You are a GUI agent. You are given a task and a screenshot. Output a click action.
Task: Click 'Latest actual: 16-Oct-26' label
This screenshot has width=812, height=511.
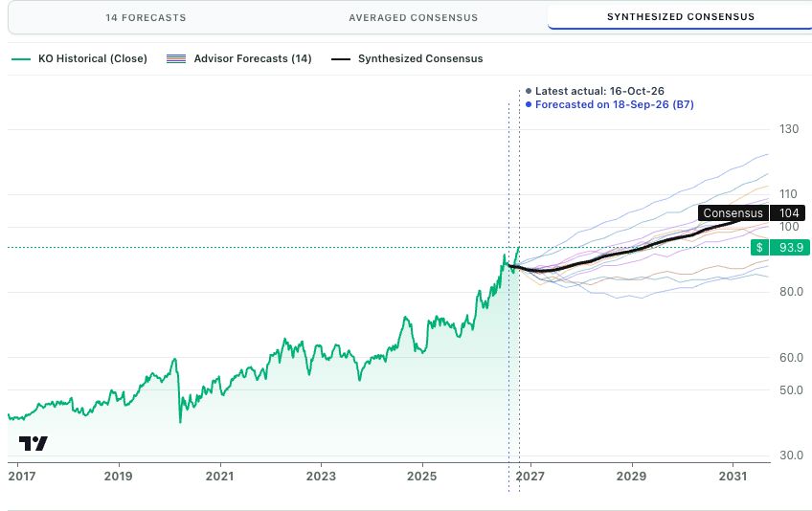point(599,91)
